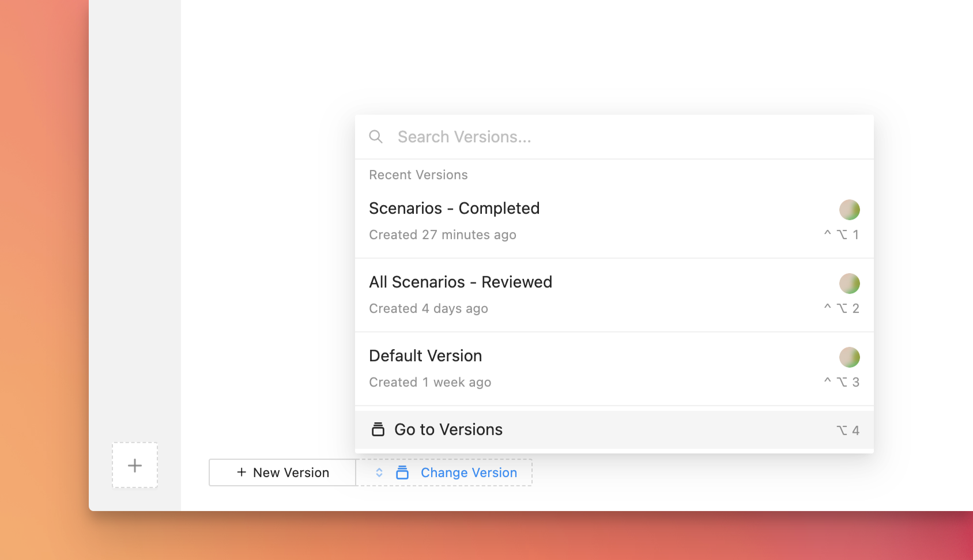Click the up-down chevron next to Change Version
The width and height of the screenshot is (973, 560).
point(379,472)
